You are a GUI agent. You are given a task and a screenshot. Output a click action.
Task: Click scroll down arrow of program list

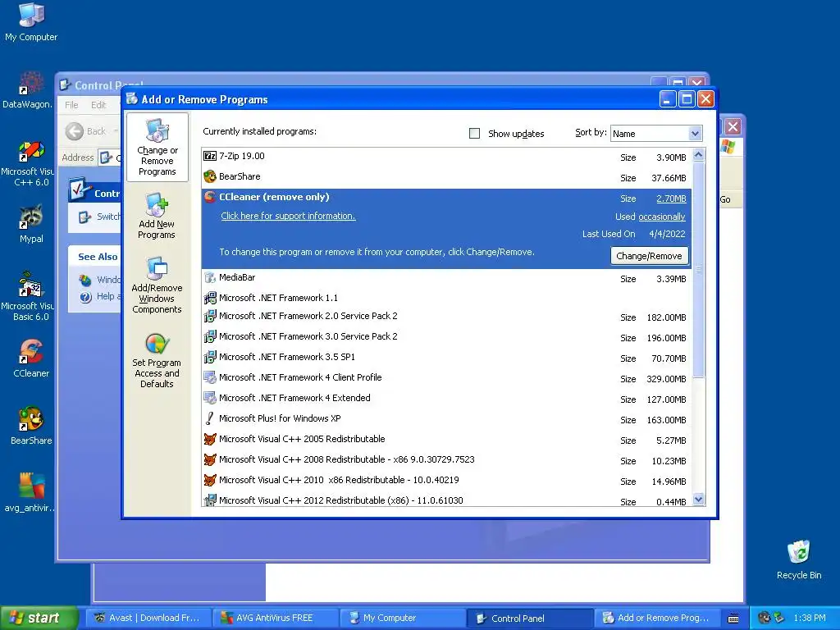[x=698, y=500]
